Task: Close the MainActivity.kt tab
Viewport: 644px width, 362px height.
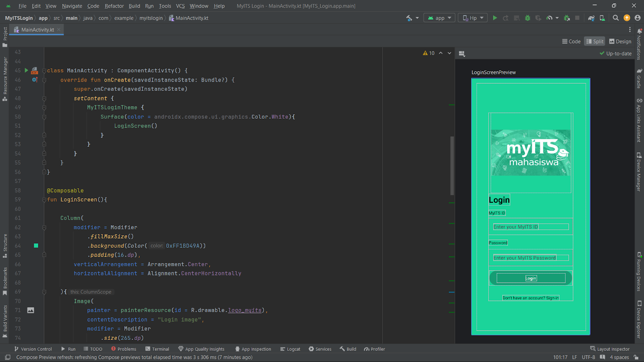Action: click(x=59, y=29)
